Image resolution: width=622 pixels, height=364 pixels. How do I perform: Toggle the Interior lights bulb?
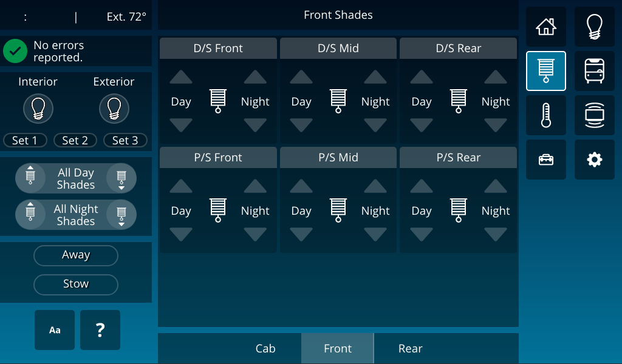(x=38, y=109)
